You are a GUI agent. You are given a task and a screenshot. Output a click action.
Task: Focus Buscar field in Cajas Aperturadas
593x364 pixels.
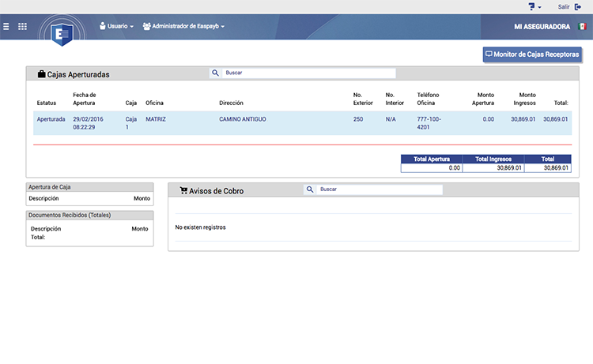308,73
